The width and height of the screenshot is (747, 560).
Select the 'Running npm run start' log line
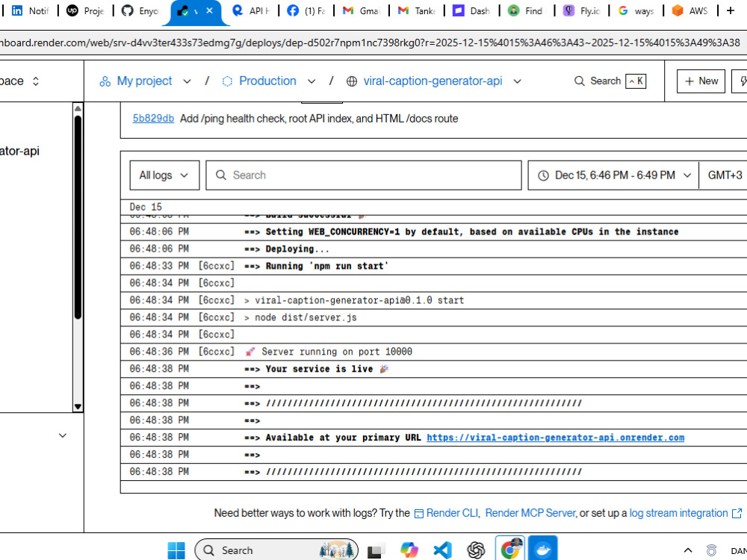point(433,267)
